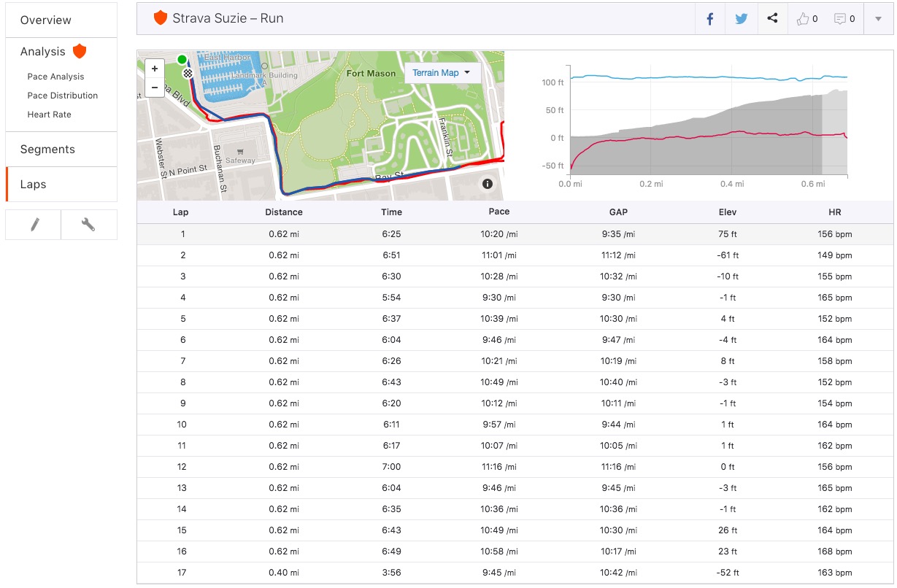897x588 pixels.
Task: Zoom in on the route map
Action: click(x=154, y=68)
